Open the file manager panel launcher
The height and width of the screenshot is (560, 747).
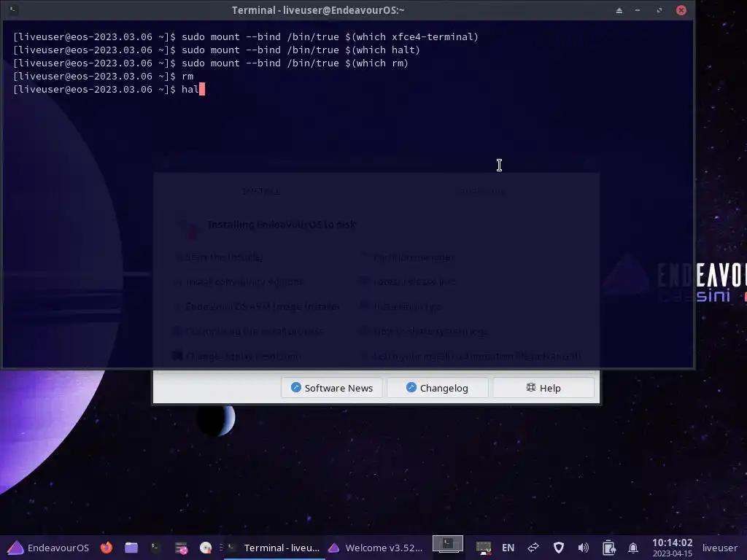[x=131, y=548]
